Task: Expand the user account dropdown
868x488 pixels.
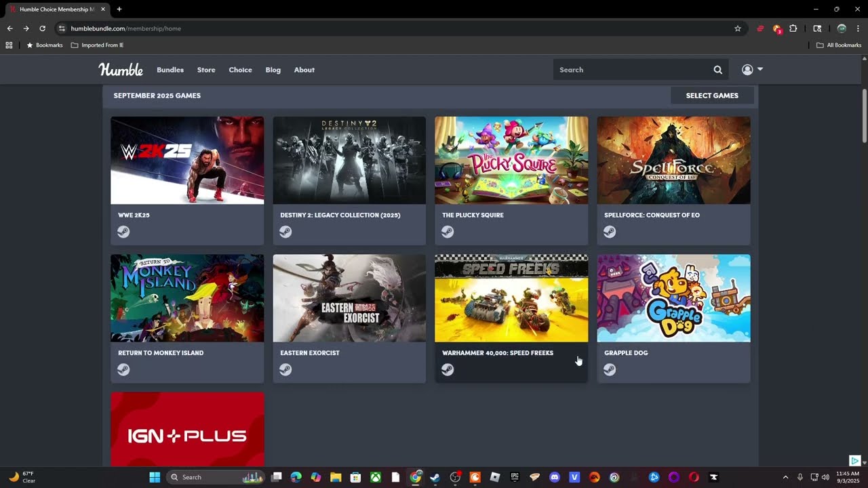Action: click(x=752, y=70)
